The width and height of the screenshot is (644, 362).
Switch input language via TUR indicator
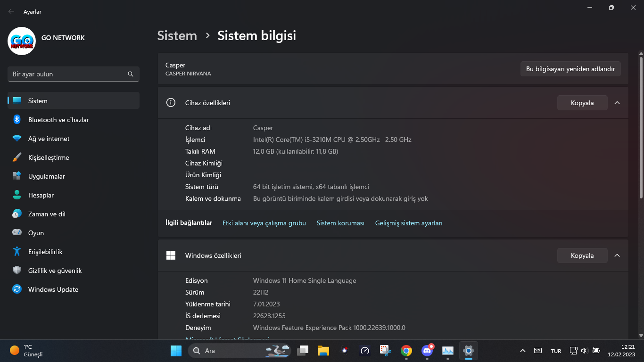(556, 351)
